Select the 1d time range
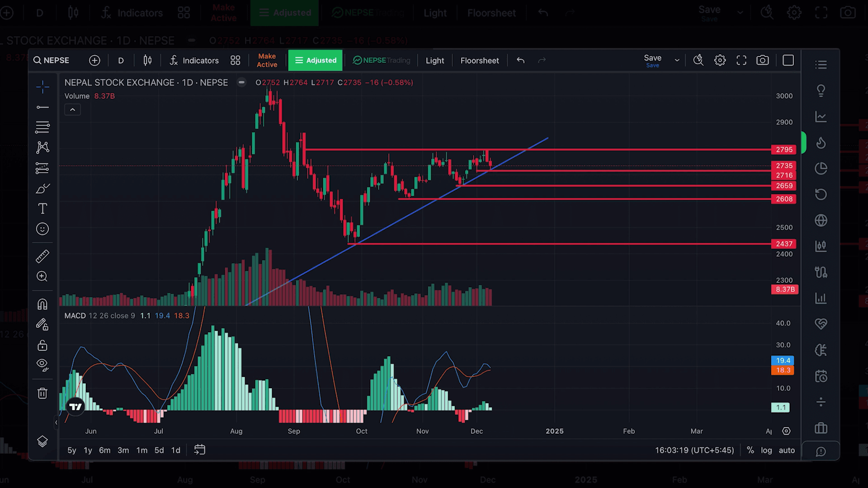This screenshot has height=488, width=868. (x=176, y=450)
